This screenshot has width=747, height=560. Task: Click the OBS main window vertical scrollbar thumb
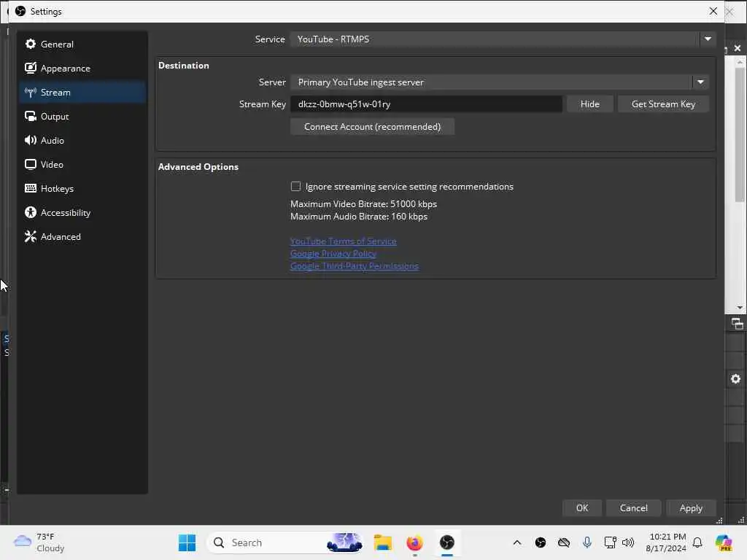(x=740, y=135)
